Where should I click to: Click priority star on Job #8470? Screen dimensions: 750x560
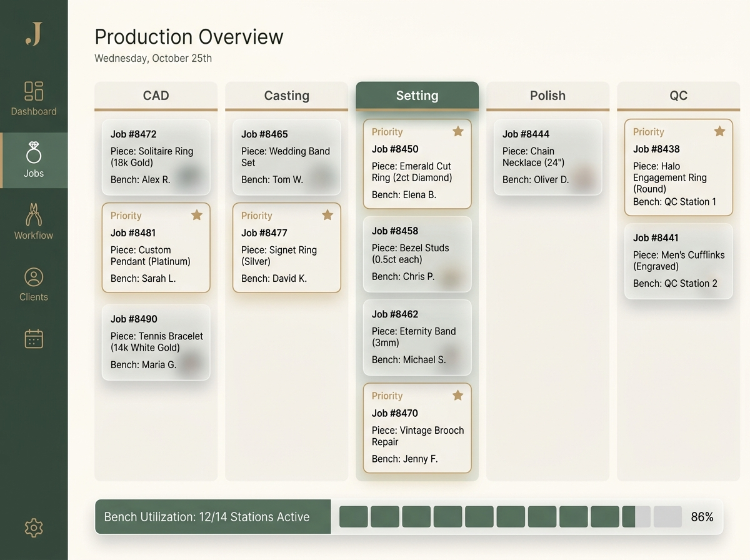coord(458,395)
